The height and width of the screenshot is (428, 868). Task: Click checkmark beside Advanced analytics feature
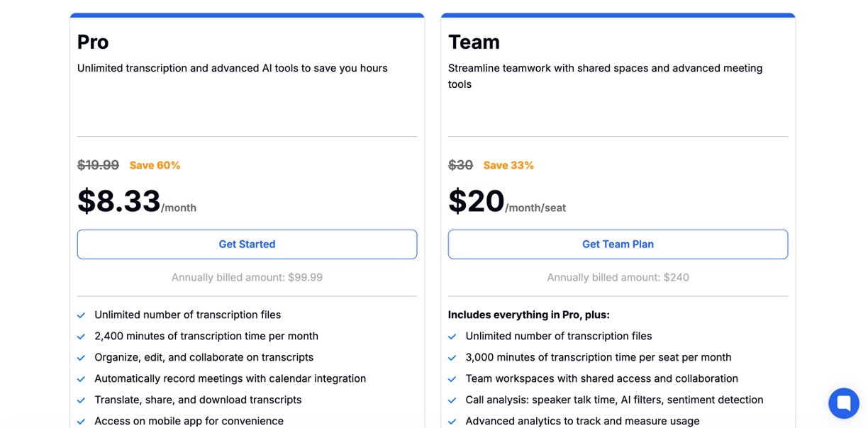click(452, 422)
